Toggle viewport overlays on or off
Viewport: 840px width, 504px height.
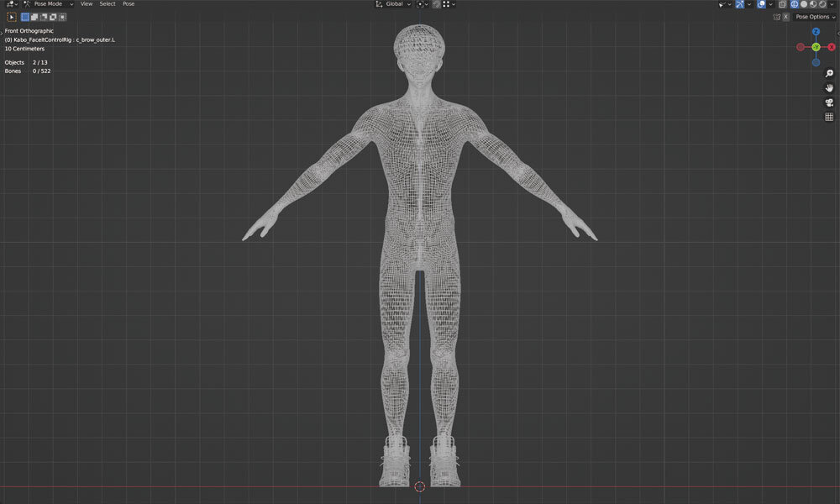pos(761,4)
